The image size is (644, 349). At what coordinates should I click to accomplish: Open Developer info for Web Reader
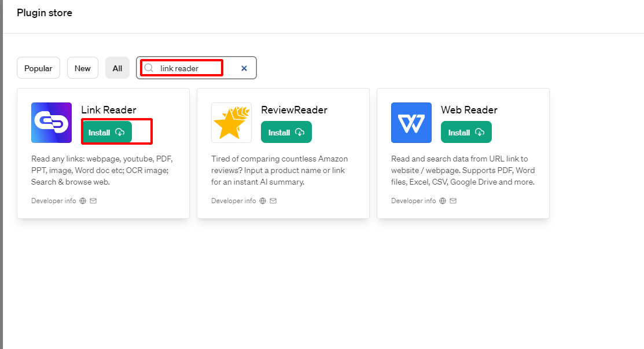pyautogui.click(x=413, y=200)
